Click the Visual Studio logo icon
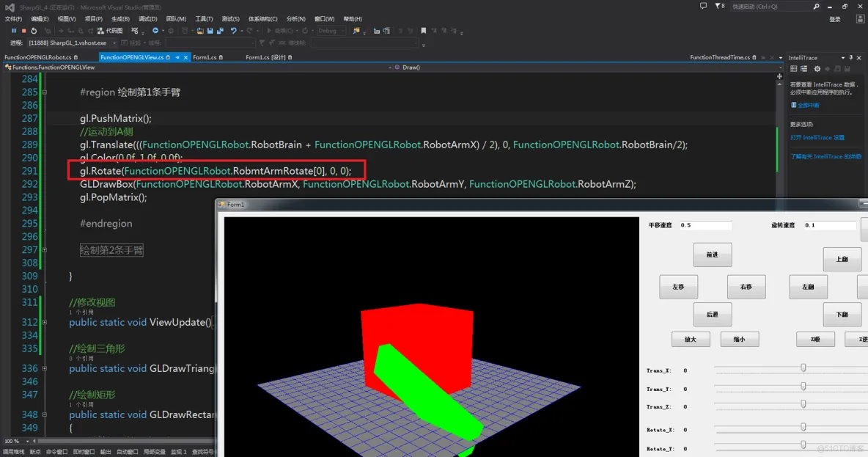The height and width of the screenshot is (457, 868). tap(10, 7)
